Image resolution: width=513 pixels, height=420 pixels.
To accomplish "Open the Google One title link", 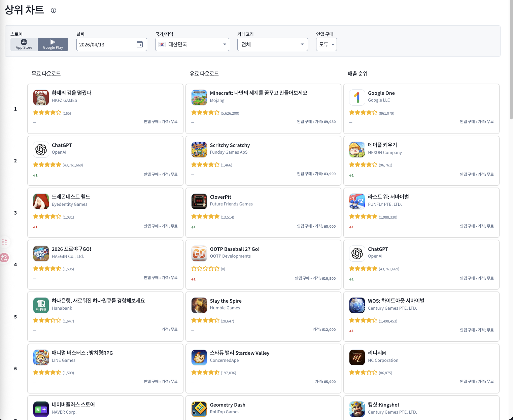I will click(381, 93).
